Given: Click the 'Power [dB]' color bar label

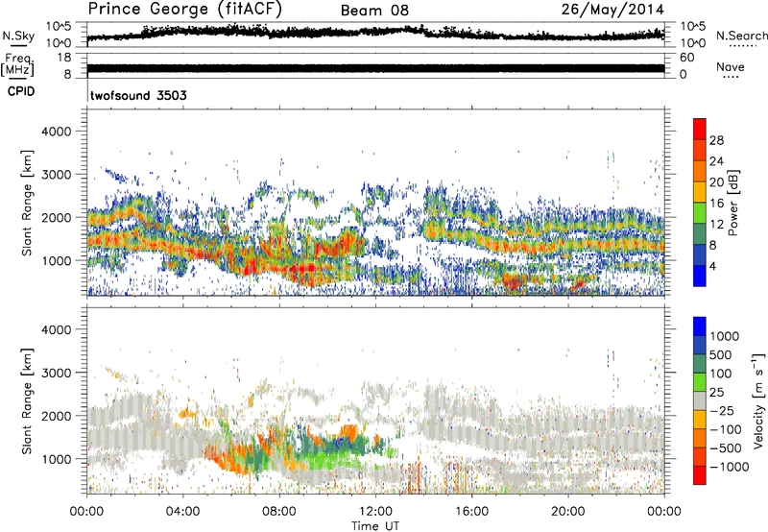Looking at the screenshot, I should click(733, 203).
